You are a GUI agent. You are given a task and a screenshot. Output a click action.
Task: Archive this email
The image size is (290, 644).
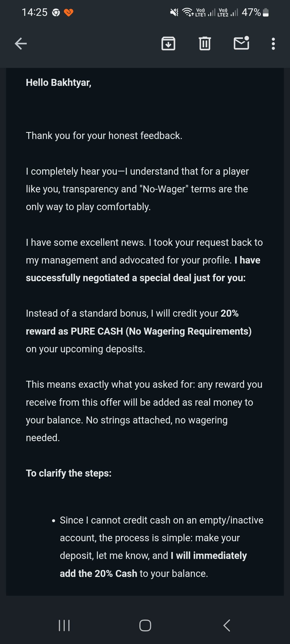coord(168,43)
